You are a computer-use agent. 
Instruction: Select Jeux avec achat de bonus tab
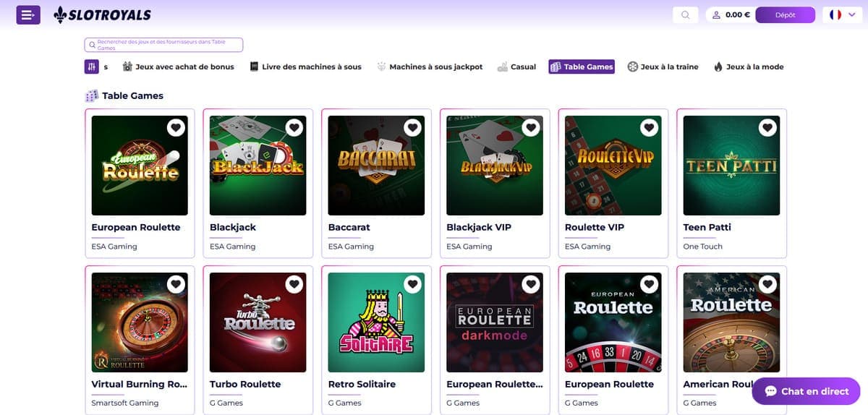(178, 67)
